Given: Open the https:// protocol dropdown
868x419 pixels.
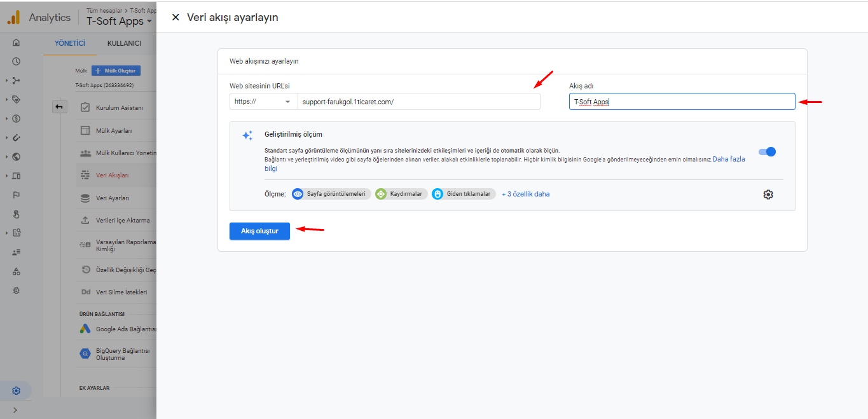Looking at the screenshot, I should coord(264,102).
